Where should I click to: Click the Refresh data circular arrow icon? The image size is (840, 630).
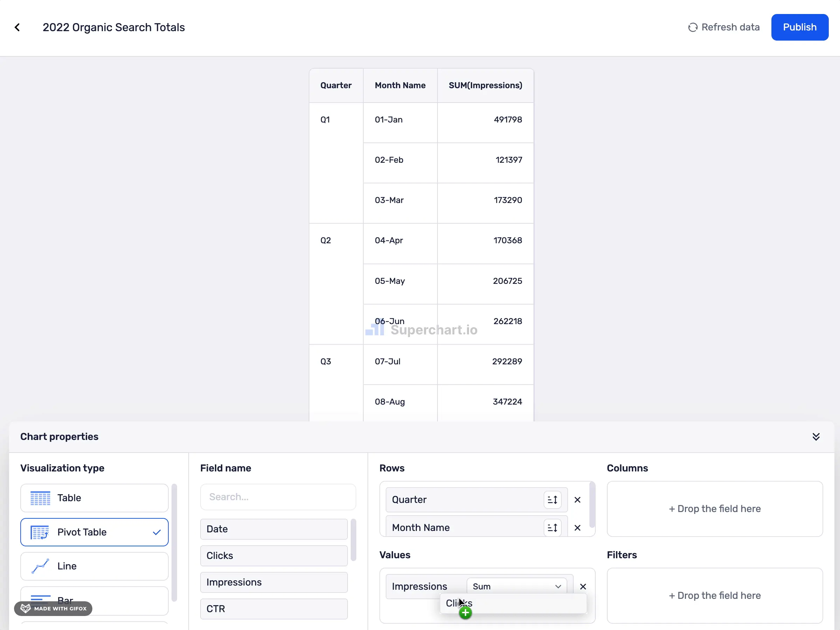point(693,27)
